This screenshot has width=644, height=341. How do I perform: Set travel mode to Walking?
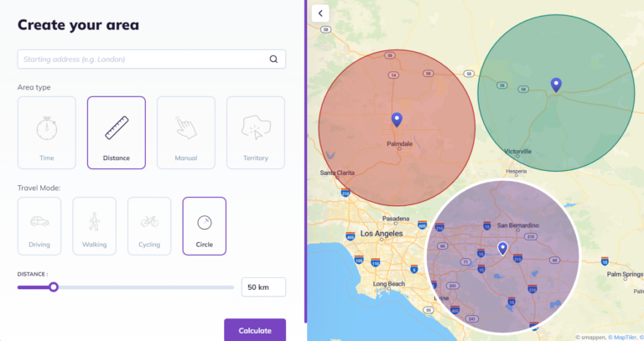pyautogui.click(x=94, y=225)
